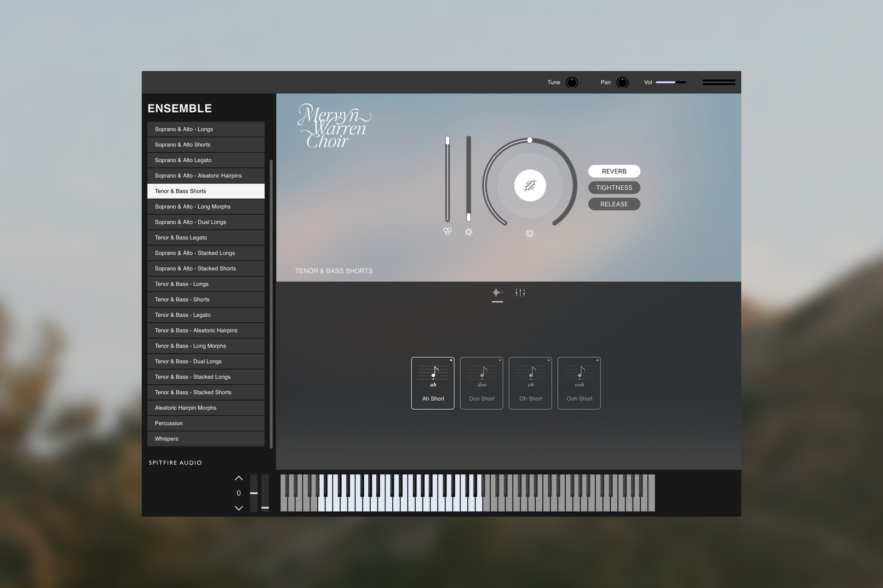Select Soprano & Alto Legato preset
This screenshot has width=883, height=588.
[x=206, y=160]
